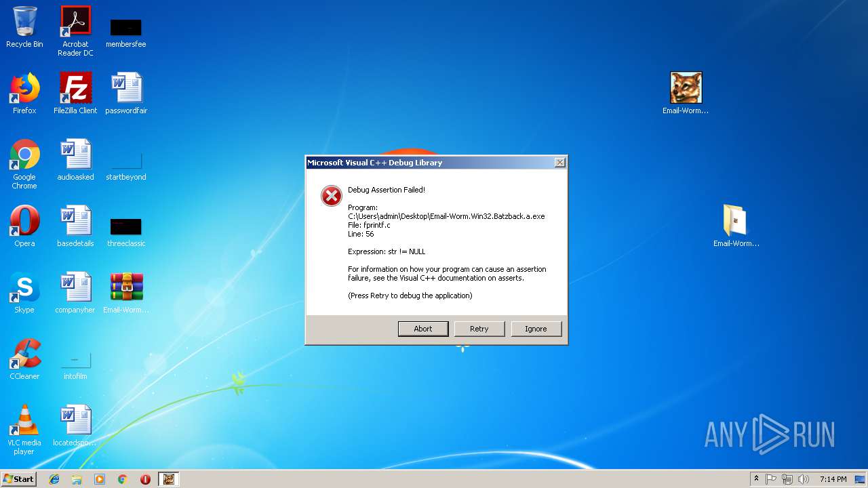This screenshot has height=488, width=868.
Task: Open Chrome from the taskbar
Action: (x=123, y=479)
